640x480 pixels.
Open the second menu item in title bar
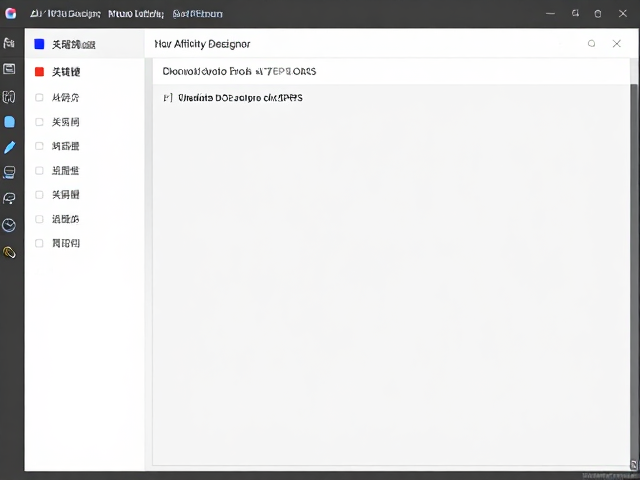[136, 14]
